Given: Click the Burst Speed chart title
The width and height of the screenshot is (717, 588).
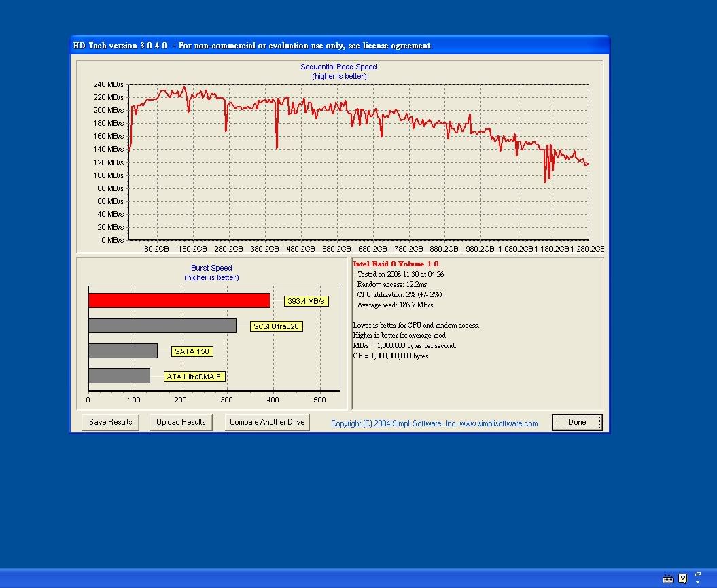Looking at the screenshot, I should (x=211, y=268).
